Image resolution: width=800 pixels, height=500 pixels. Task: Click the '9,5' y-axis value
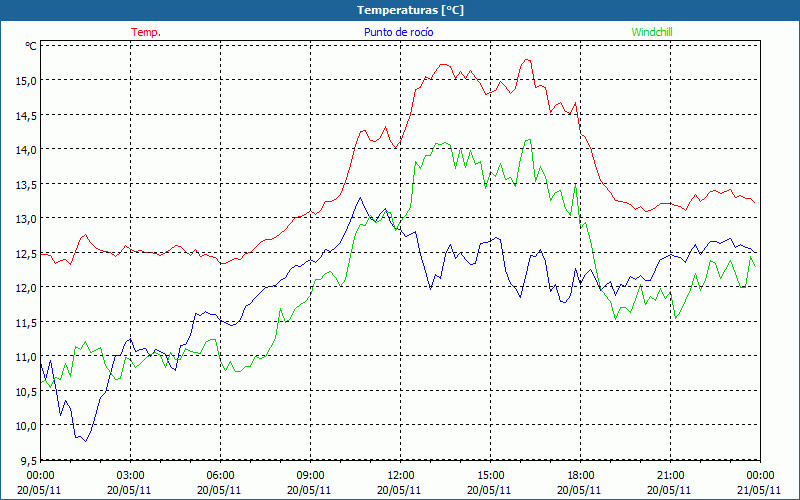pyautogui.click(x=29, y=460)
